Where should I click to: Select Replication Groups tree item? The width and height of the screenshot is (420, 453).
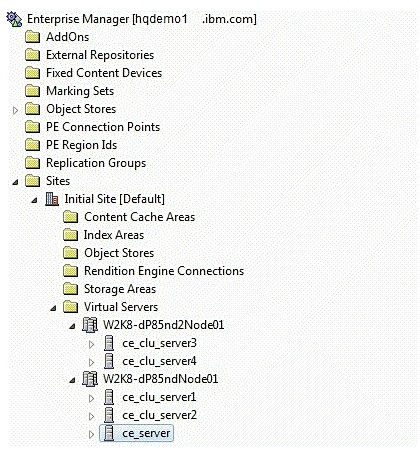tap(96, 163)
